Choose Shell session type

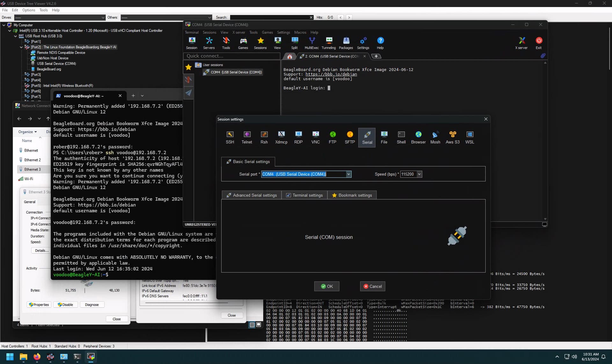tap(401, 137)
